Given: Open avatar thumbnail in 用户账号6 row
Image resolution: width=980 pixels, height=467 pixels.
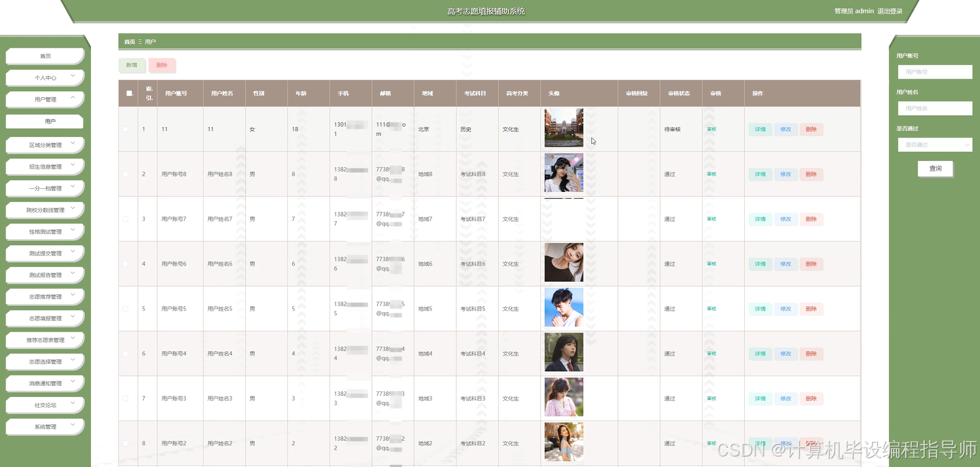Looking at the screenshot, I should 563,263.
